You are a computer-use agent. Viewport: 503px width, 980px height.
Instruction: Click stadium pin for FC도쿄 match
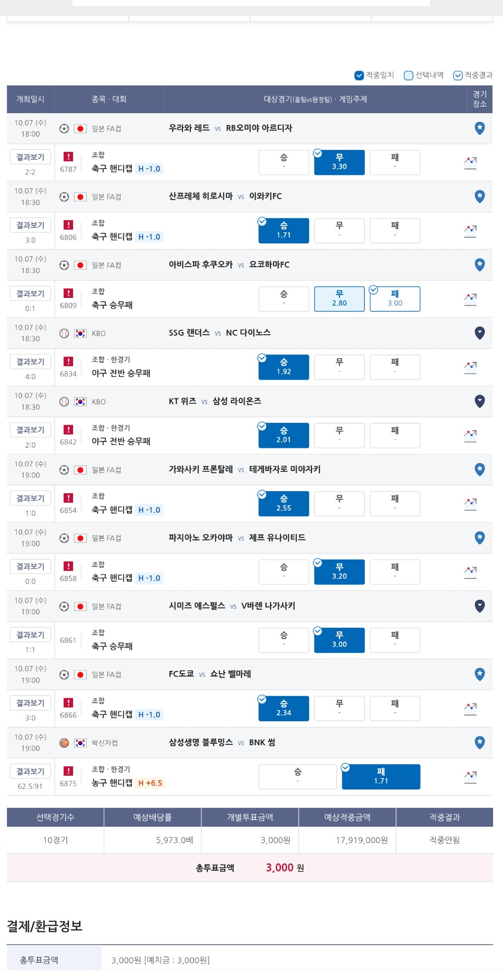pyautogui.click(x=479, y=674)
